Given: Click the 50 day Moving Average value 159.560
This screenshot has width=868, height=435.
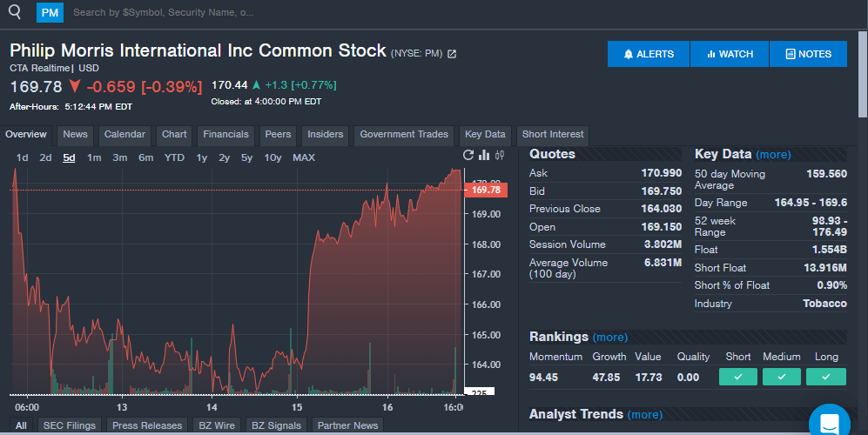Looking at the screenshot, I should click(x=826, y=174).
